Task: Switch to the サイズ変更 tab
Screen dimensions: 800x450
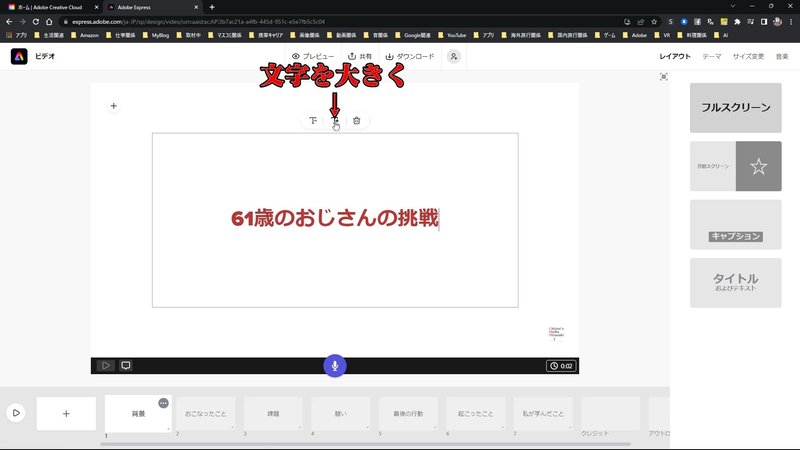Action: coord(748,56)
